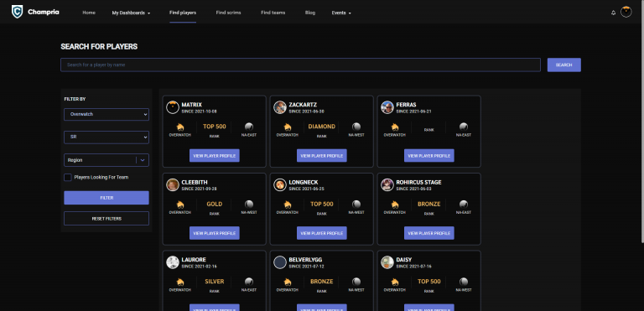The height and width of the screenshot is (311, 644).
Task: Expand My Dashboards menu
Action: click(x=131, y=13)
